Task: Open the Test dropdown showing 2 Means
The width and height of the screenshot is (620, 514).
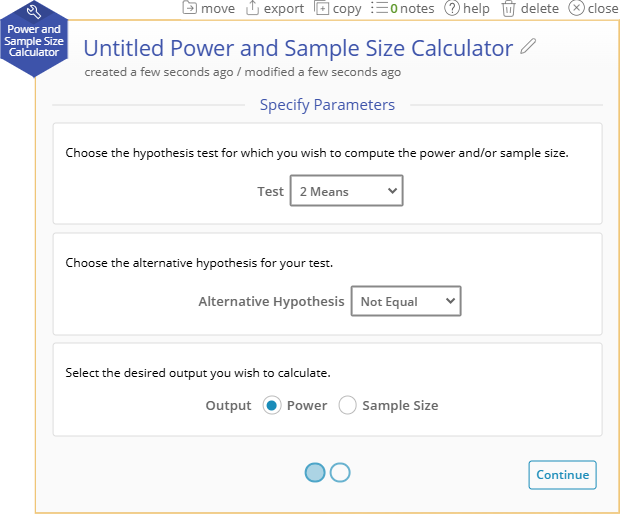Action: pyautogui.click(x=346, y=191)
